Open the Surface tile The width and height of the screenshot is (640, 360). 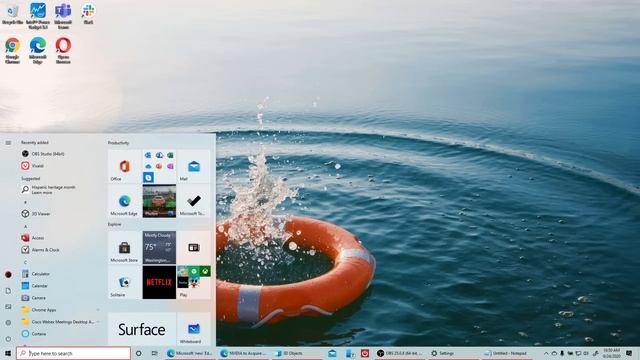click(x=142, y=329)
